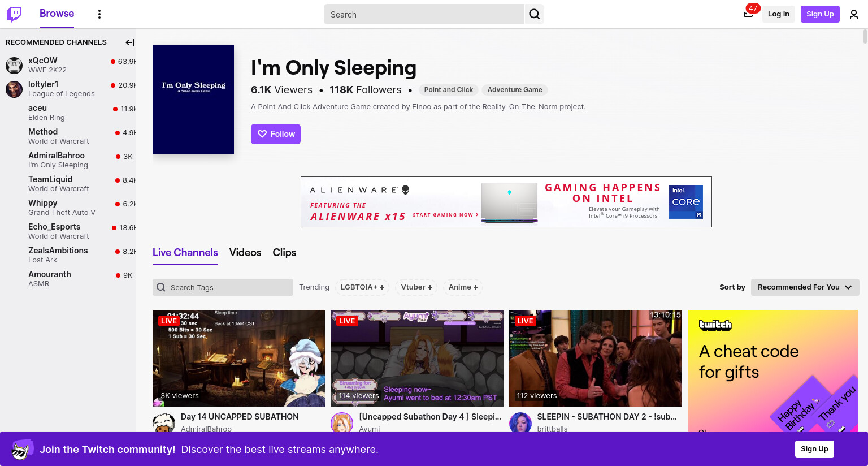The width and height of the screenshot is (868, 466).
Task: Select TeamLiquid in recommended channels
Action: (68, 184)
